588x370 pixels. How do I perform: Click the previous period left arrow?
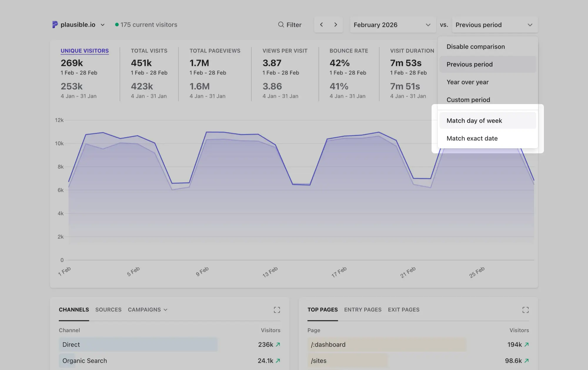(x=321, y=25)
